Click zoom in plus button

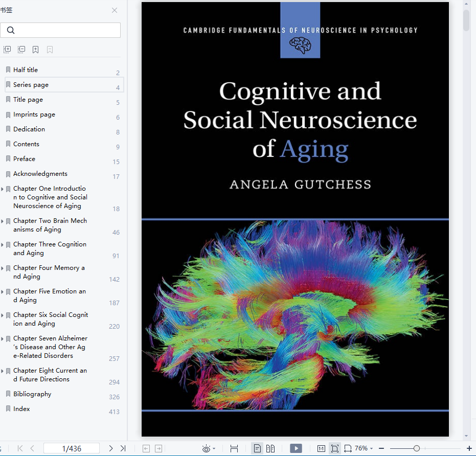[x=469, y=448]
